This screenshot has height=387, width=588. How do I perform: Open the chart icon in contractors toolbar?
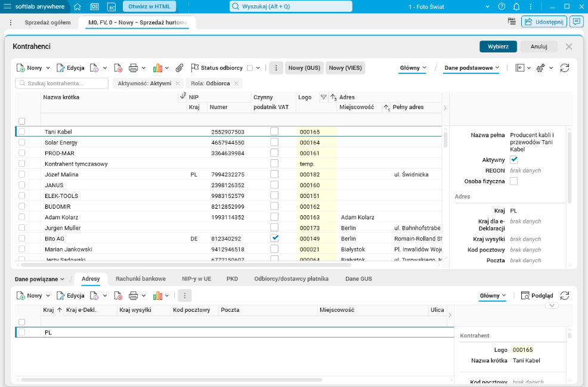157,68
